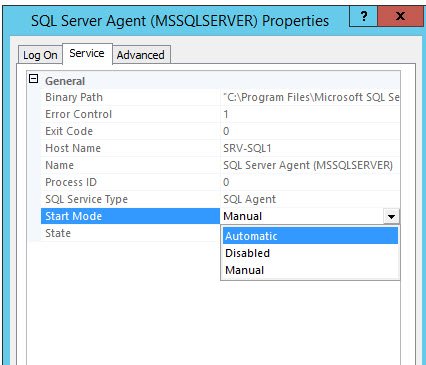Choose Automatic from the dropdown list
Screen dimensions: 426x365
(311, 236)
